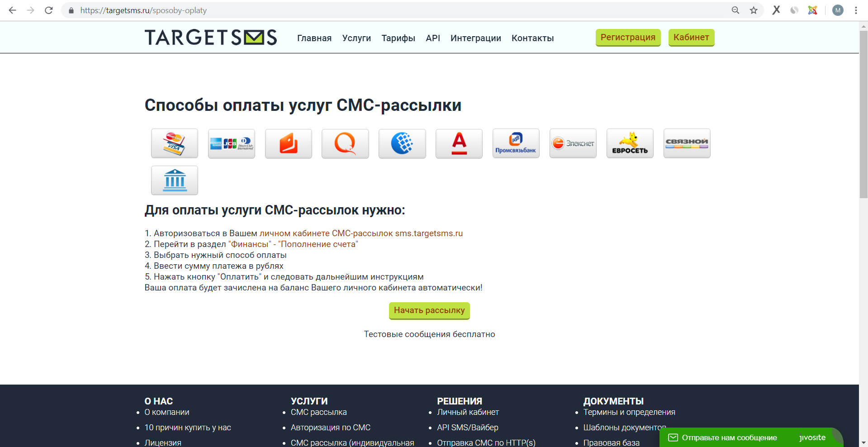View site security lock icon info
This screenshot has width=868, height=447.
click(x=71, y=10)
